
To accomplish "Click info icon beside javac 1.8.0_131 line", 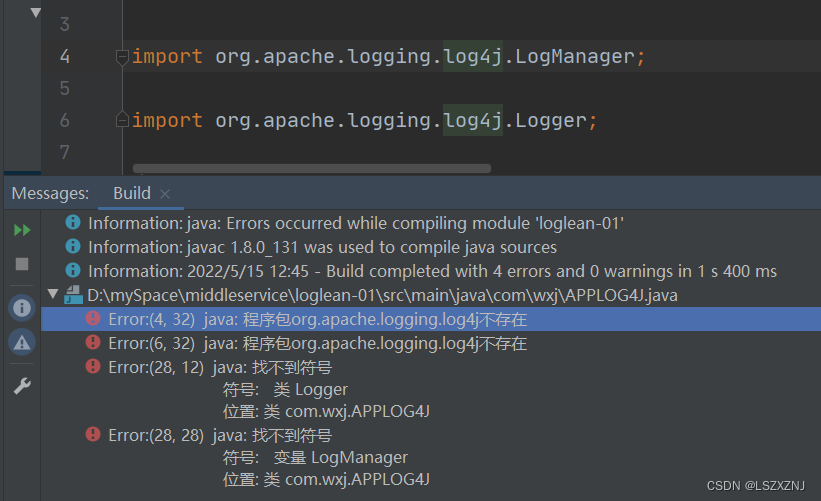I will click(73, 246).
